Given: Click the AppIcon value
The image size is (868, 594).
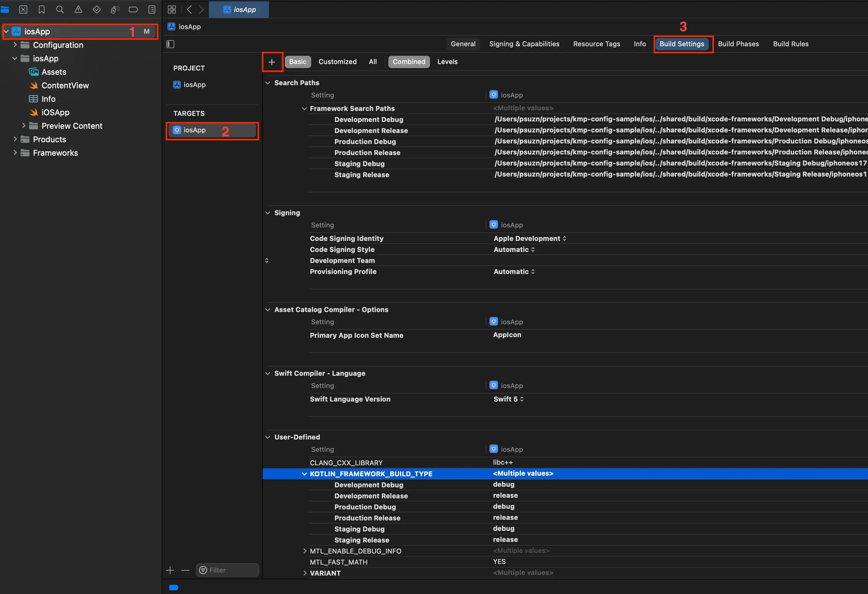Looking at the screenshot, I should [507, 335].
